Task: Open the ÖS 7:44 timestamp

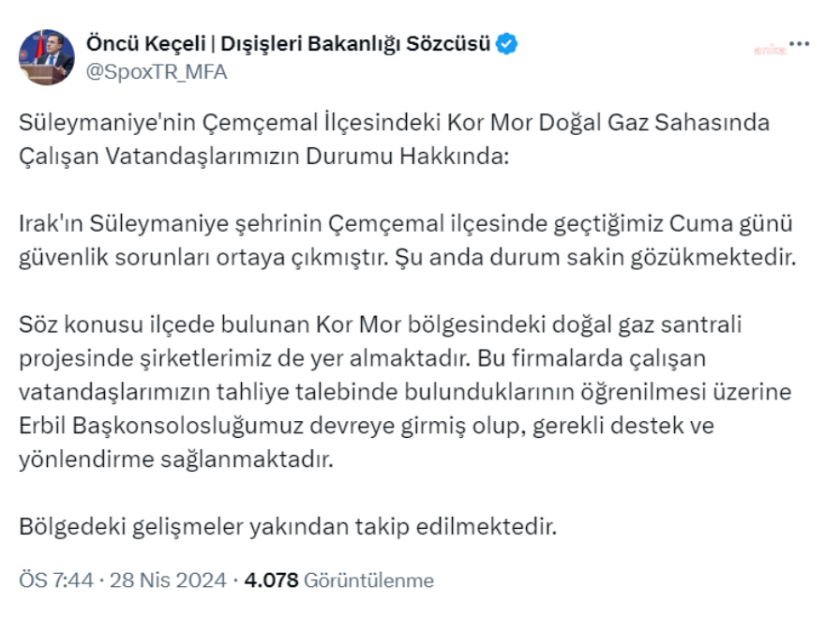Action: [56, 580]
